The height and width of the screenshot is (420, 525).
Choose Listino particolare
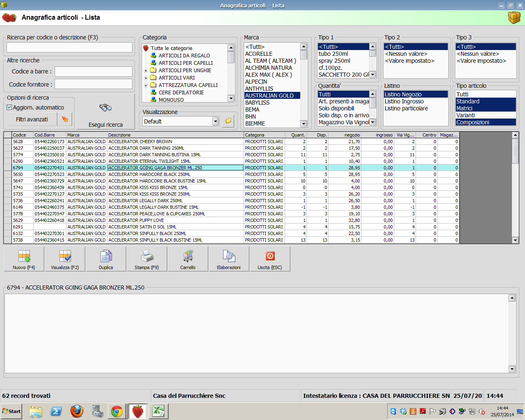tap(406, 108)
